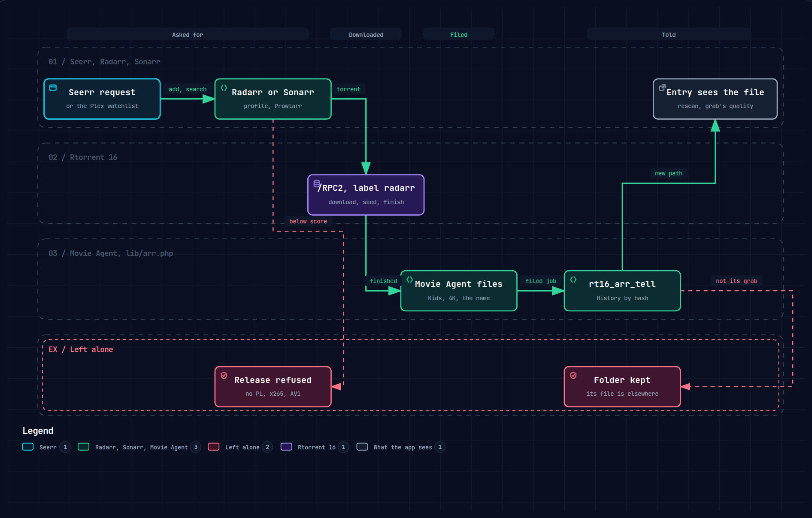
Task: Click the code icon on rt16_arr_tell node
Action: tap(573, 280)
